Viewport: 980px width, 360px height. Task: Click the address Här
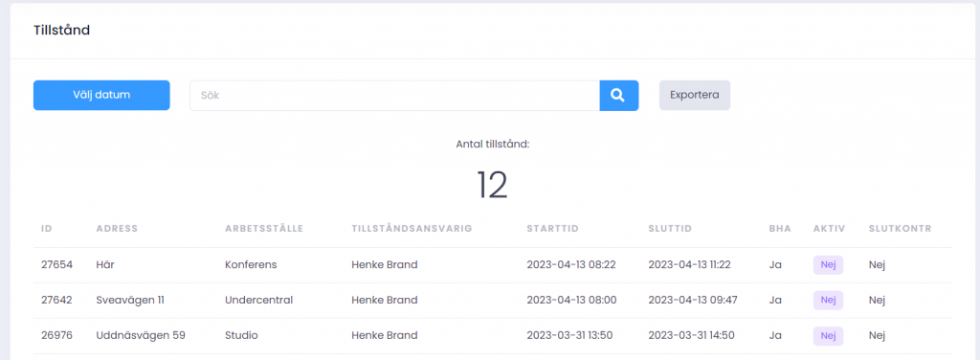click(x=105, y=264)
